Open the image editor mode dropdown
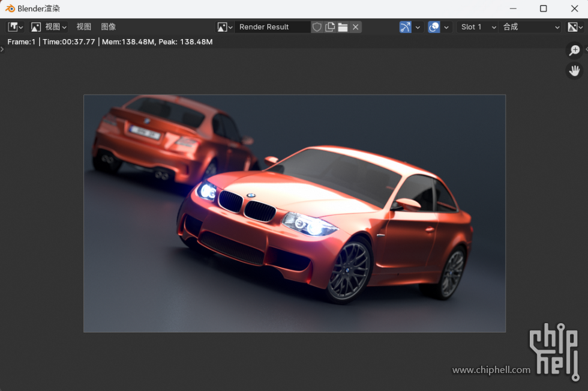Screen dimensions: 588x391 pyautogui.click(x=49, y=27)
